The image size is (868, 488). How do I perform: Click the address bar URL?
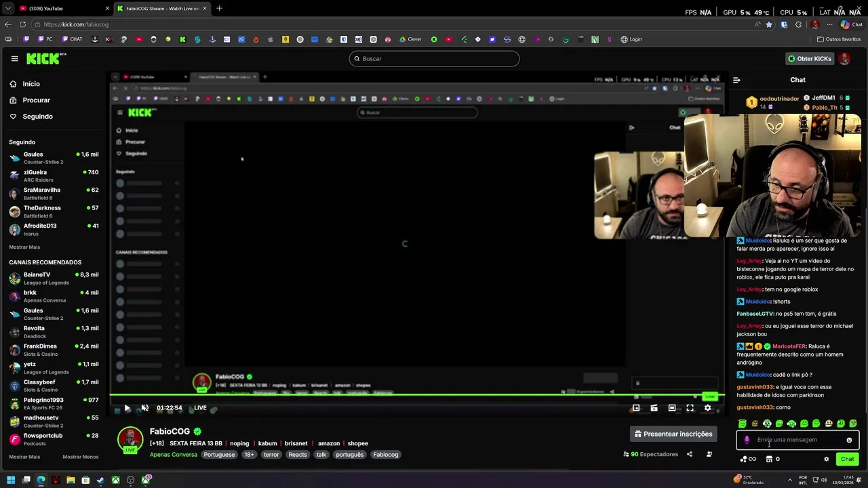(x=76, y=24)
